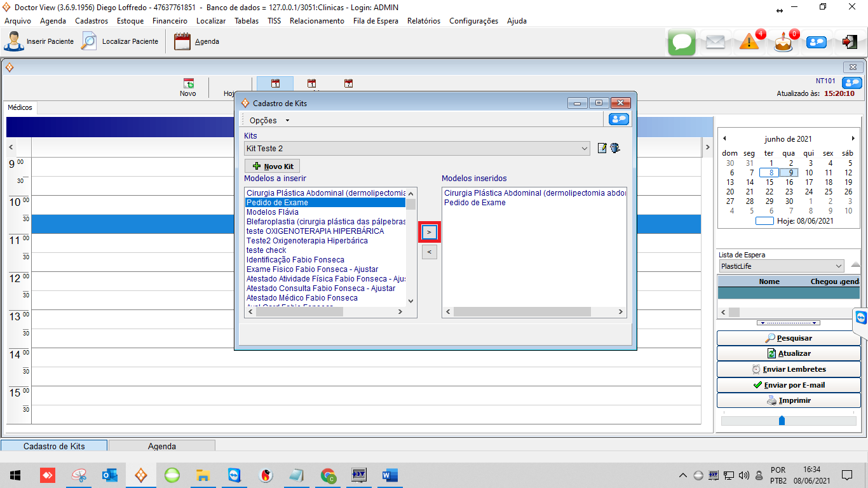Open the Relatórios menu
Image resolution: width=868 pixels, height=488 pixels.
(424, 21)
